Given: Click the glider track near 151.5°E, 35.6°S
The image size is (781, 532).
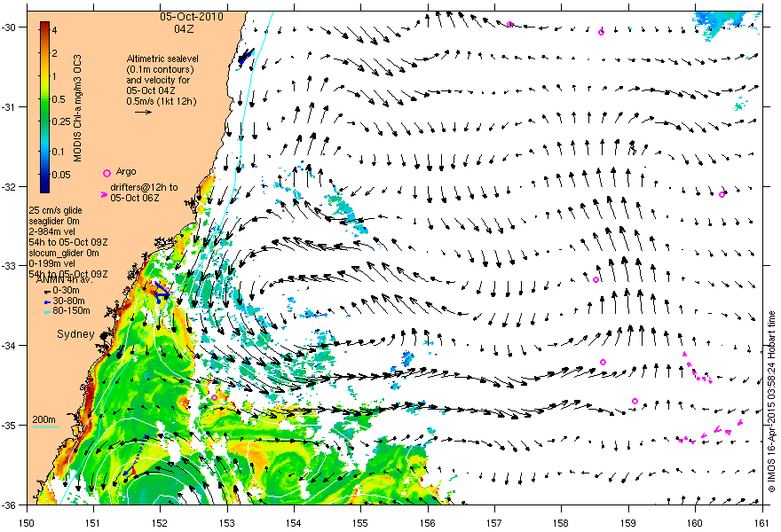Looking at the screenshot, I should [x=135, y=458].
